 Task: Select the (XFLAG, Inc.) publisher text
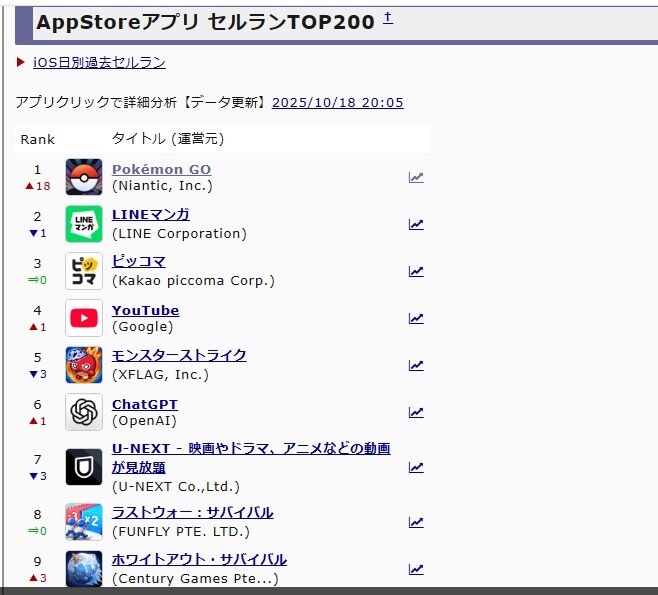160,374
